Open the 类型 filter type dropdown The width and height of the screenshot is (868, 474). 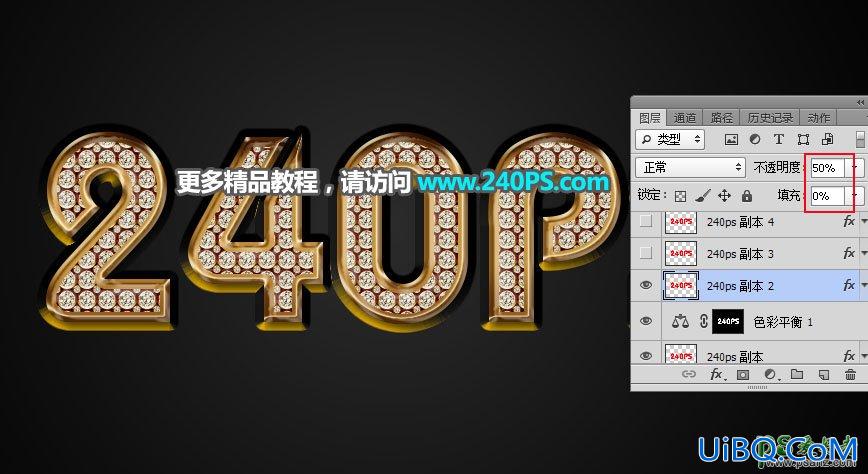[670, 140]
